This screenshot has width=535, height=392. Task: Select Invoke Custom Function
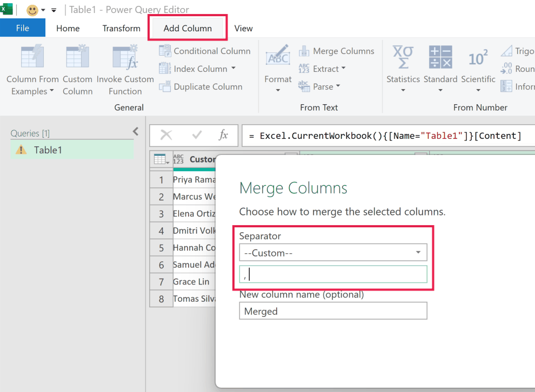[x=125, y=70]
